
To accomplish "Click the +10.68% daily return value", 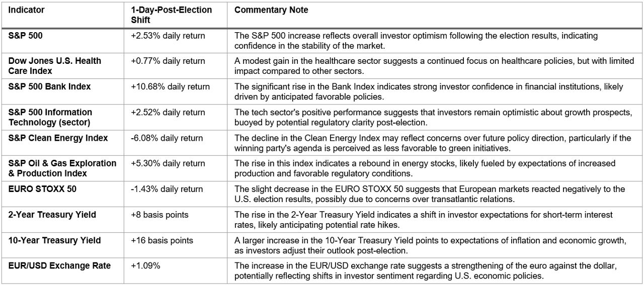I will pos(170,86).
